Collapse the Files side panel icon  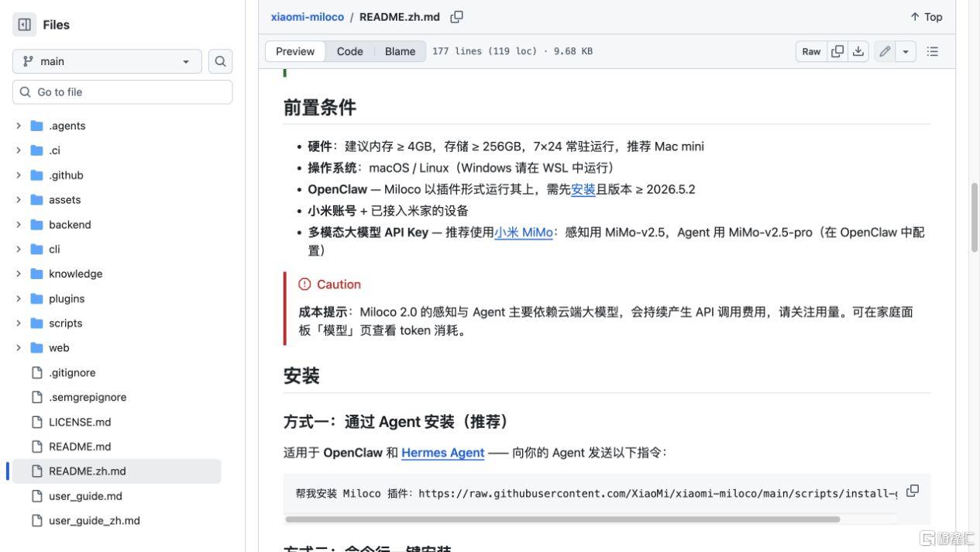(25, 25)
